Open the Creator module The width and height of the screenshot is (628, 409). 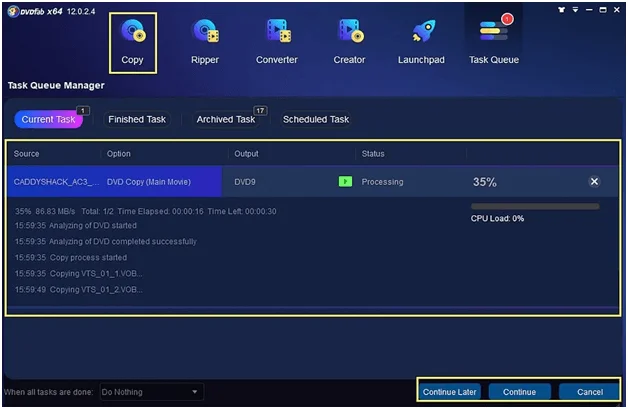(x=349, y=43)
